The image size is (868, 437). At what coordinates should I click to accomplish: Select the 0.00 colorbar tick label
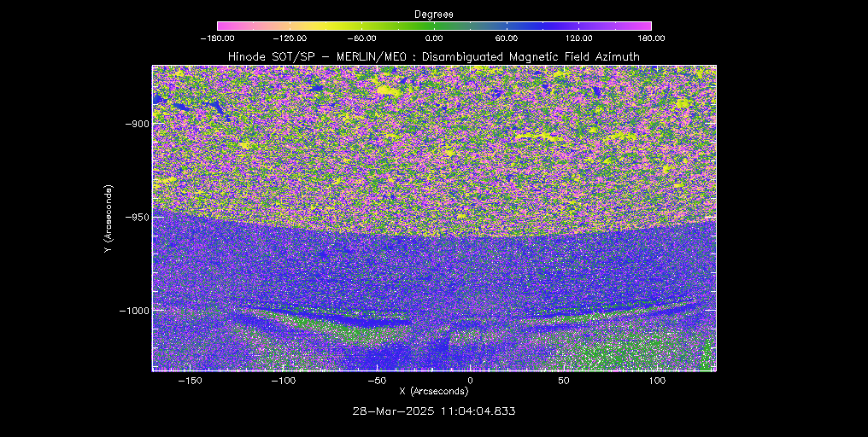tap(434, 38)
